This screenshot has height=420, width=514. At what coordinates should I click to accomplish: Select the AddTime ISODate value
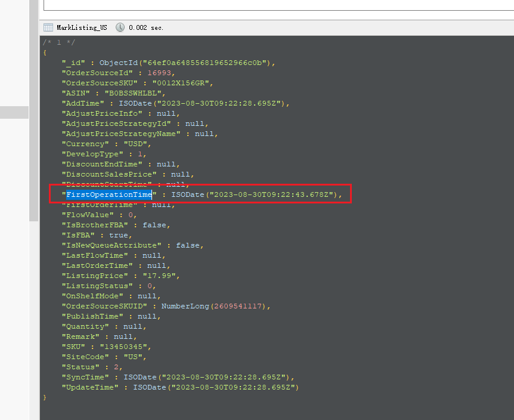point(202,103)
